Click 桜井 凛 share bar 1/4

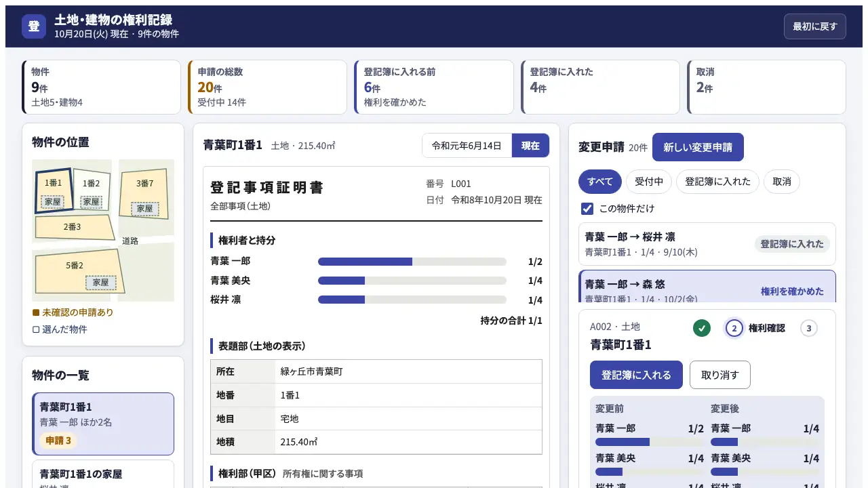pyautogui.click(x=412, y=300)
